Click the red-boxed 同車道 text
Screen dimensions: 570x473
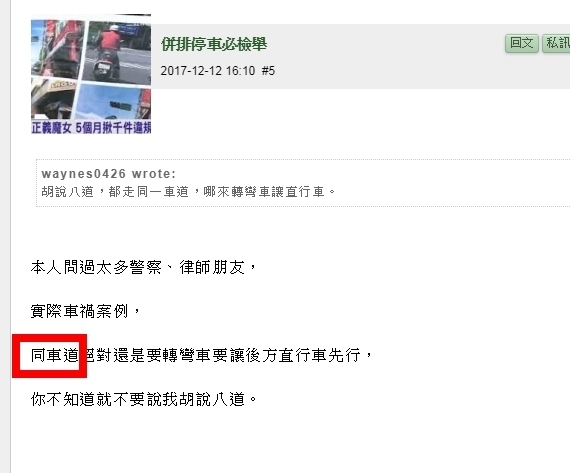point(55,355)
